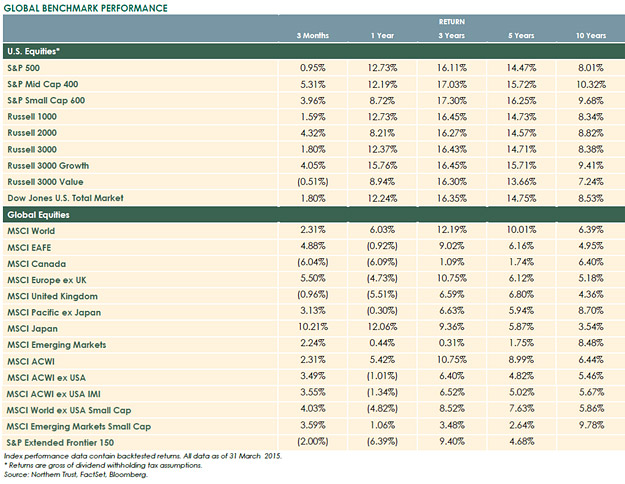Click the 1 Year column header
Image resolution: width=625 pixels, height=484 pixels.
pos(382,35)
